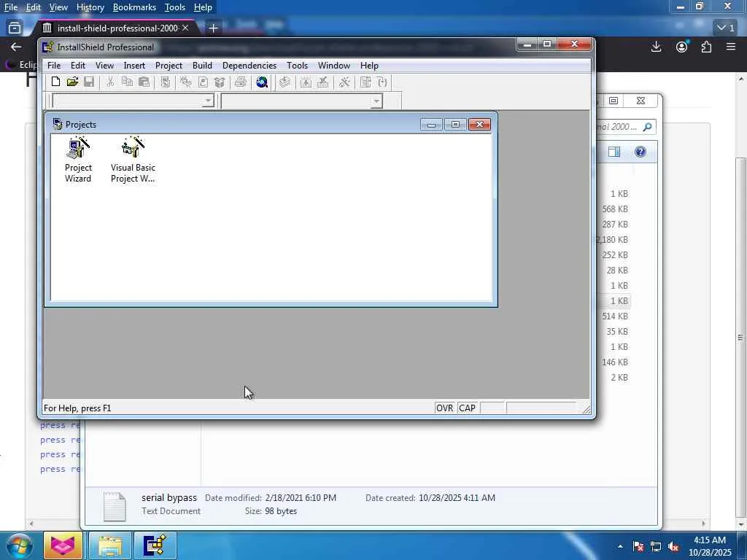Open the InstallShield View menu
The height and width of the screenshot is (560, 747).
(104, 65)
